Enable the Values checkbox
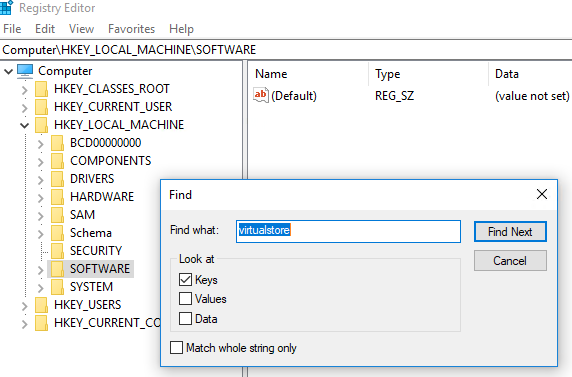This screenshot has height=377, width=572. (x=185, y=299)
